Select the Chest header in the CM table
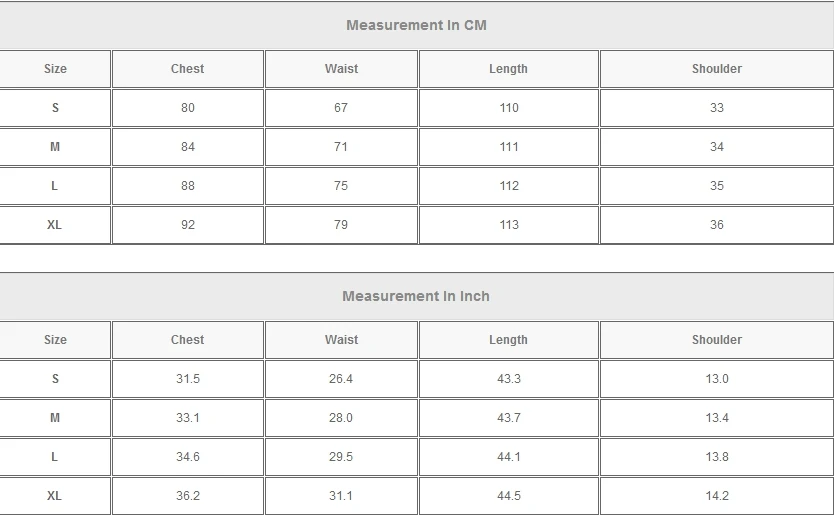Viewport: 834px width, 515px height. tap(187, 69)
